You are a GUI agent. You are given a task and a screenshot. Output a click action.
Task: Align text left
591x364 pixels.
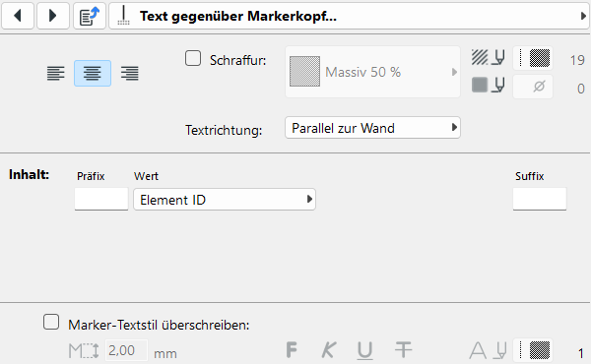pos(56,73)
